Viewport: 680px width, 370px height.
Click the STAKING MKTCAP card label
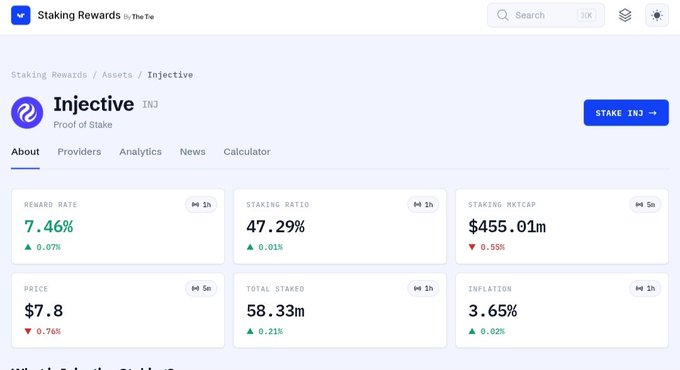point(502,205)
